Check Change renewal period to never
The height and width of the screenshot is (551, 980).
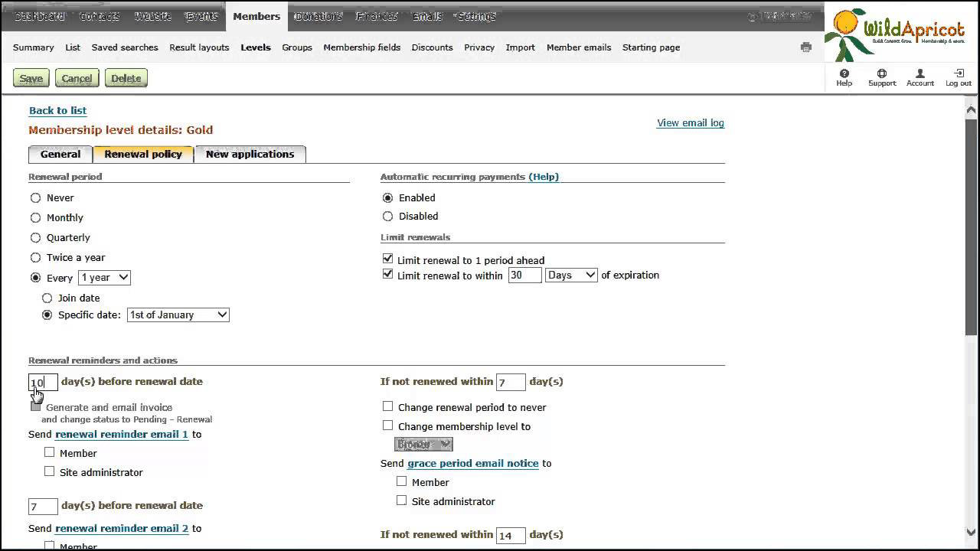pos(387,406)
